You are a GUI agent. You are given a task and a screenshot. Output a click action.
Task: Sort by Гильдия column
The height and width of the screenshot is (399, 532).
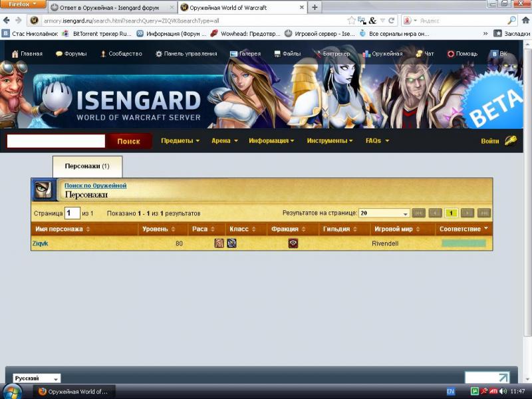click(340, 229)
